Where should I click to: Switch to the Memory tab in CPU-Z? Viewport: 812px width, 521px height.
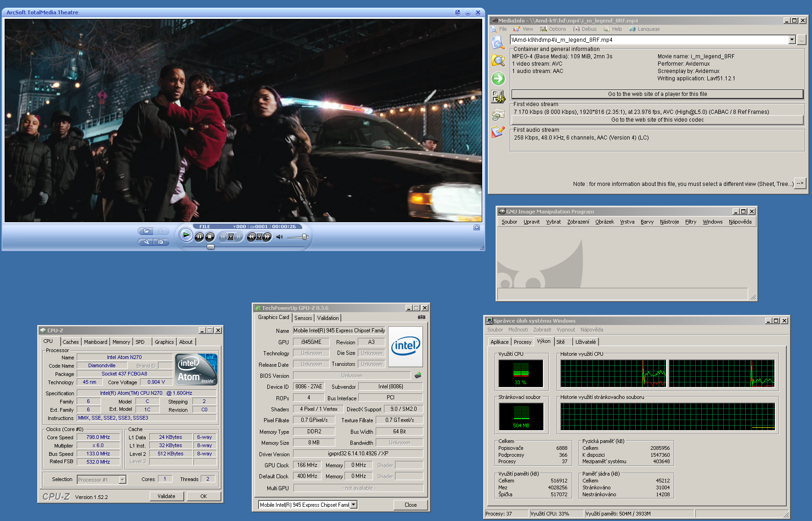pos(121,342)
